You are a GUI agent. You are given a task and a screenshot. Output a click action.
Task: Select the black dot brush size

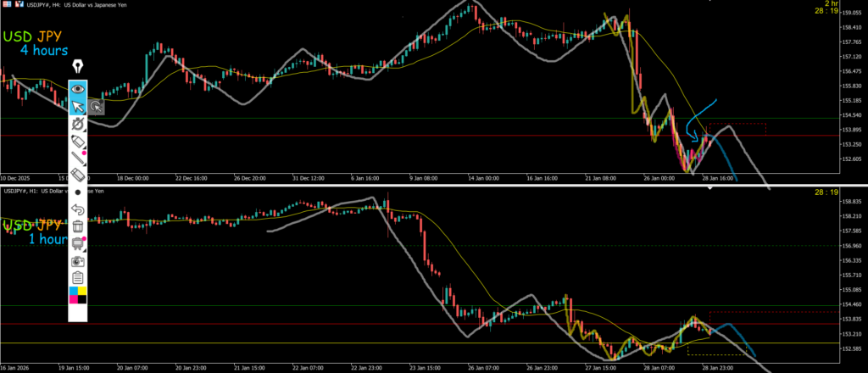pos(78,192)
